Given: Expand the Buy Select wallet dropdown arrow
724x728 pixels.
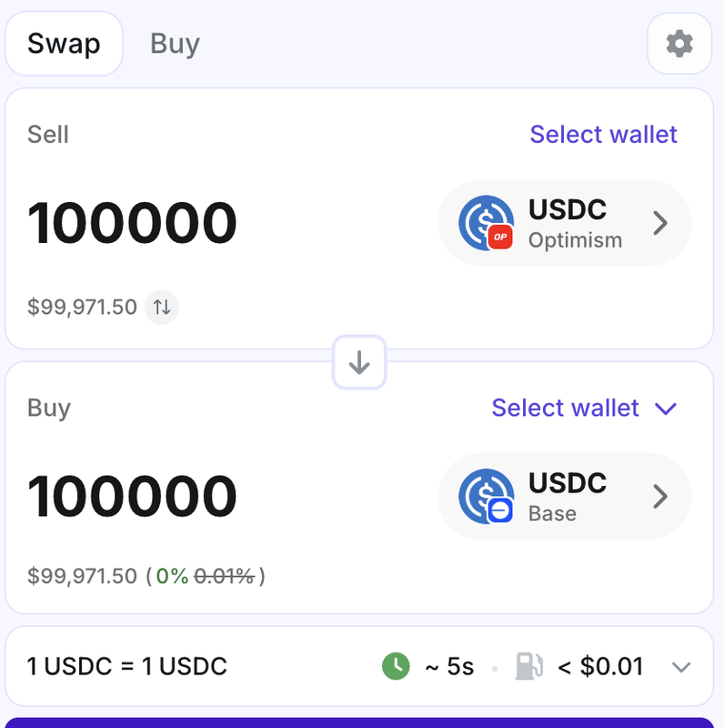Looking at the screenshot, I should pos(666,409).
